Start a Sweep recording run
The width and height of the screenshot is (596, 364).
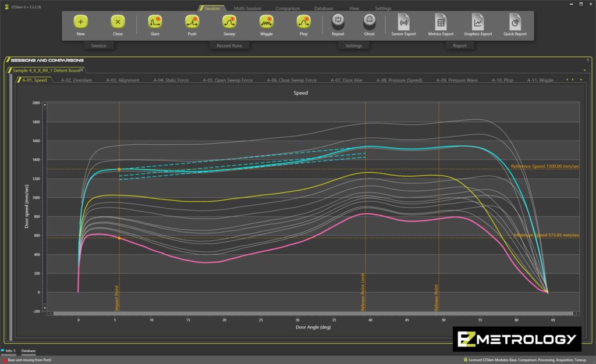click(x=229, y=22)
